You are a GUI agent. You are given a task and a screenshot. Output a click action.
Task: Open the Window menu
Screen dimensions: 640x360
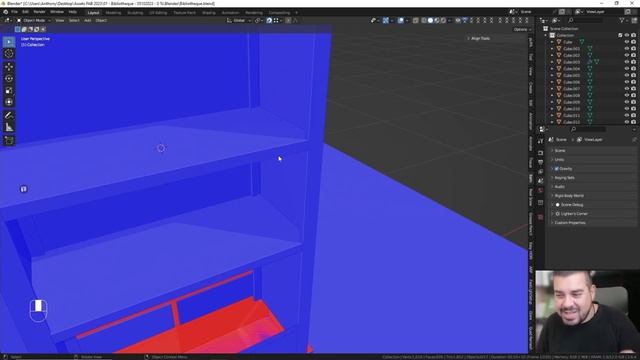(x=57, y=12)
